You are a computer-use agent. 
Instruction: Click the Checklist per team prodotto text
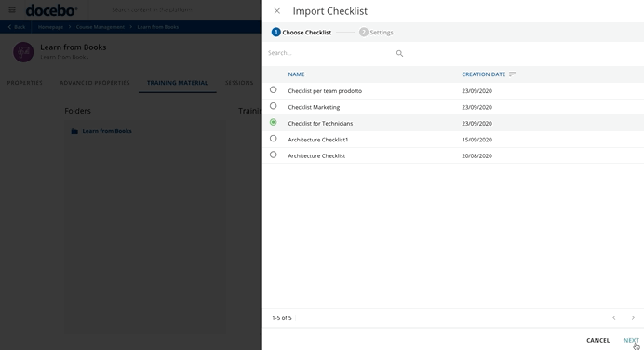325,91
